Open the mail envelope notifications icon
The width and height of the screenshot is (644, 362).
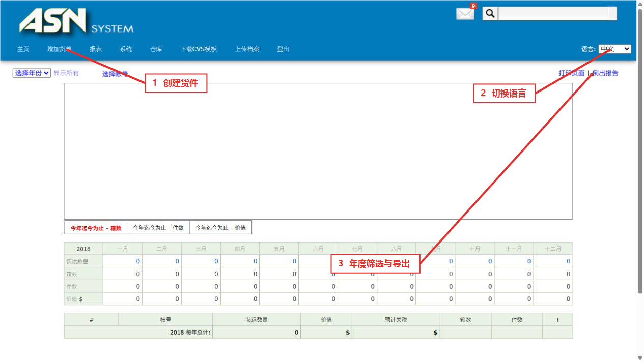click(x=465, y=14)
